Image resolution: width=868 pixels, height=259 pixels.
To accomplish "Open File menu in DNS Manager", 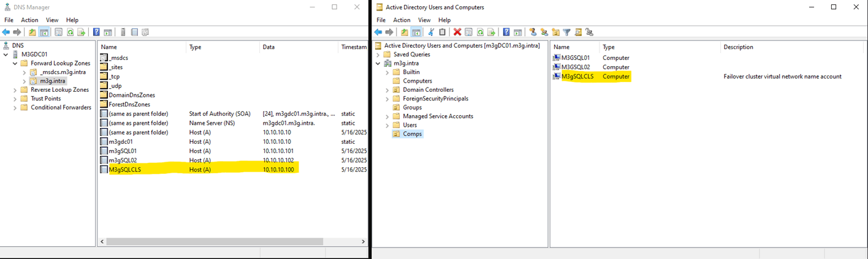I will 9,20.
